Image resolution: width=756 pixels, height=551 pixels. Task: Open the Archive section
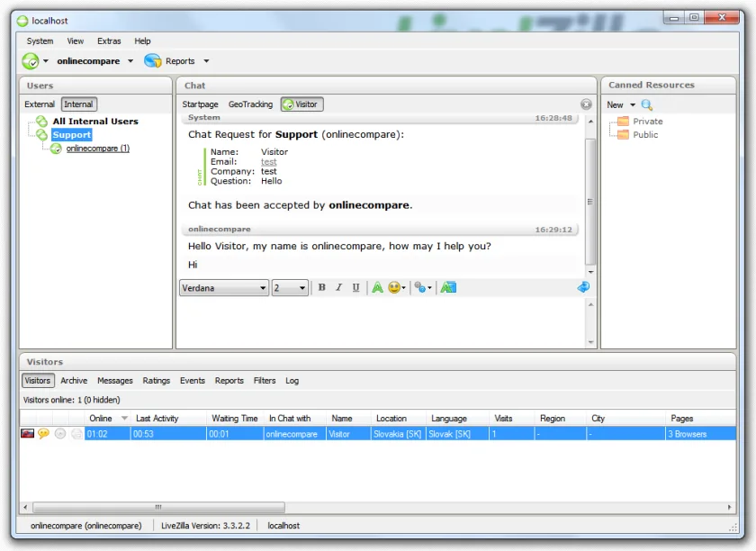coord(74,381)
